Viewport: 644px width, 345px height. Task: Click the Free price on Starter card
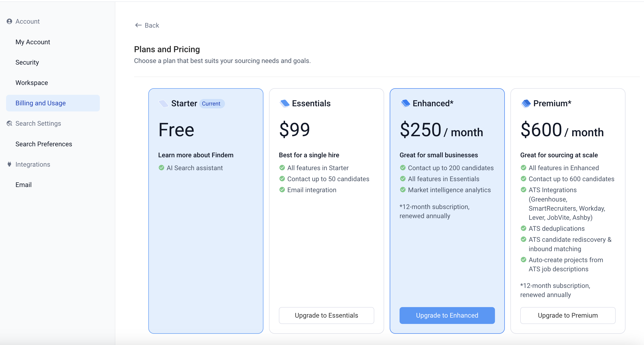tap(176, 130)
